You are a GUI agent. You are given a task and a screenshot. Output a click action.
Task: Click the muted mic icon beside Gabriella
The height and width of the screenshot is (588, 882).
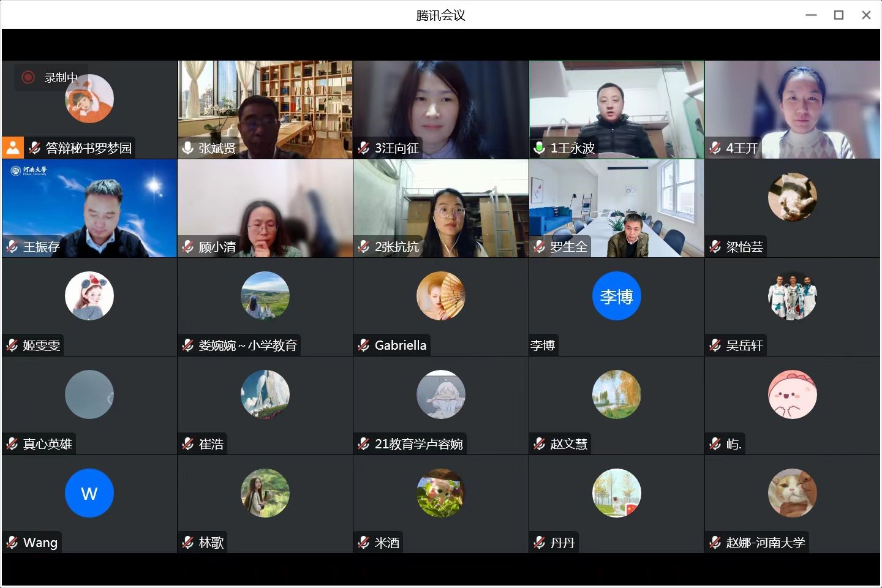tap(364, 345)
